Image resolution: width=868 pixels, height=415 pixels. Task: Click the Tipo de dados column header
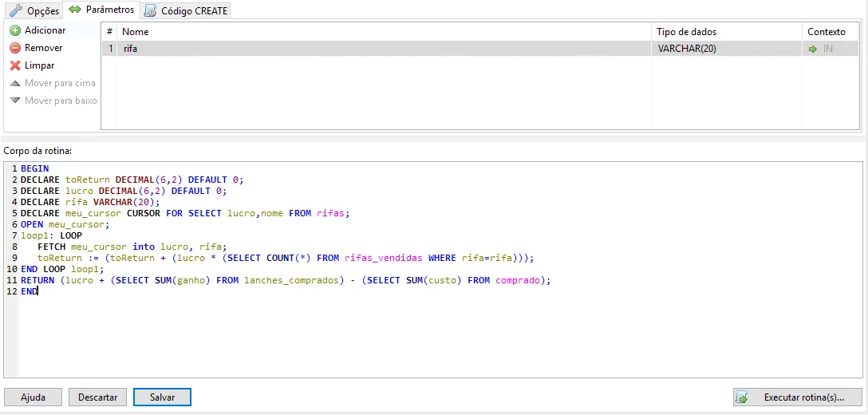726,32
